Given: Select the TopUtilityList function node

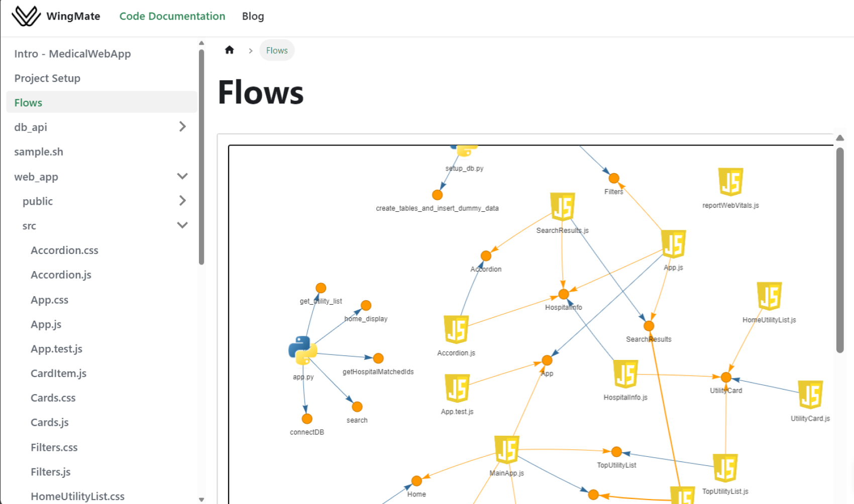Looking at the screenshot, I should (x=617, y=452).
